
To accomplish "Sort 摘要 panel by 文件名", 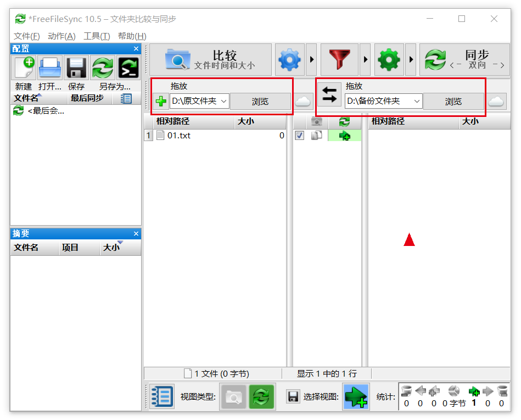I will [35, 248].
